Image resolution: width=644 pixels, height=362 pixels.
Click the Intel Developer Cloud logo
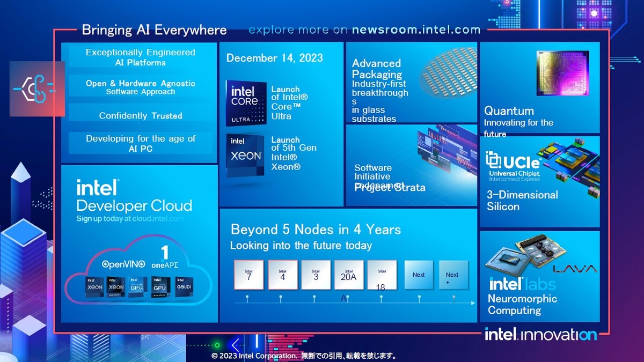134,196
